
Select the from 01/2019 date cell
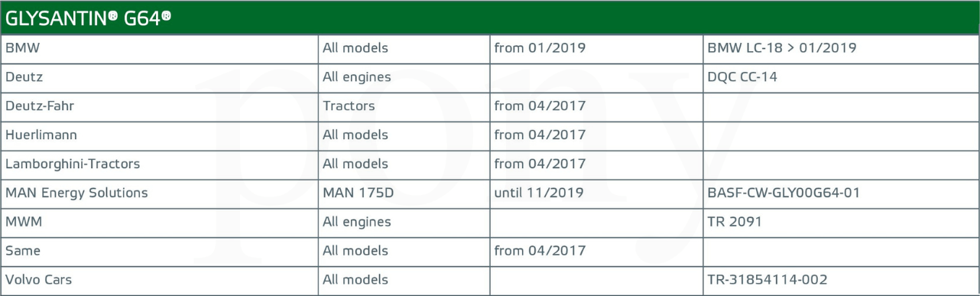(x=596, y=48)
